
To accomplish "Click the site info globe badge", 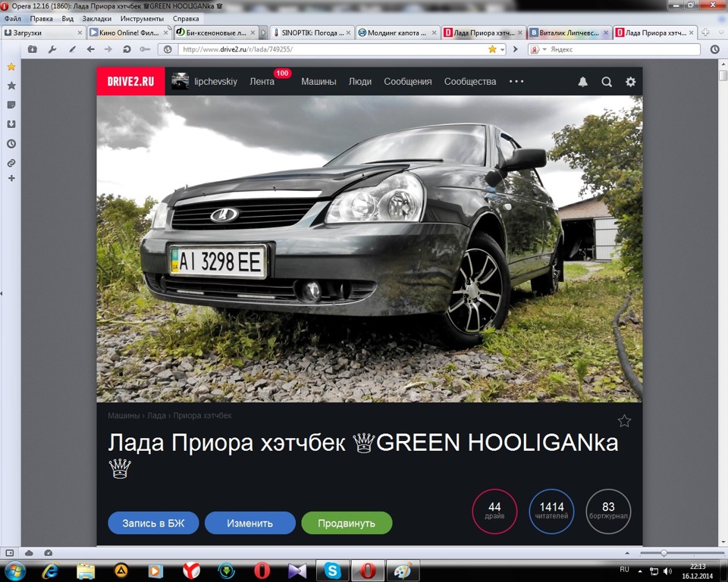I will [168, 49].
